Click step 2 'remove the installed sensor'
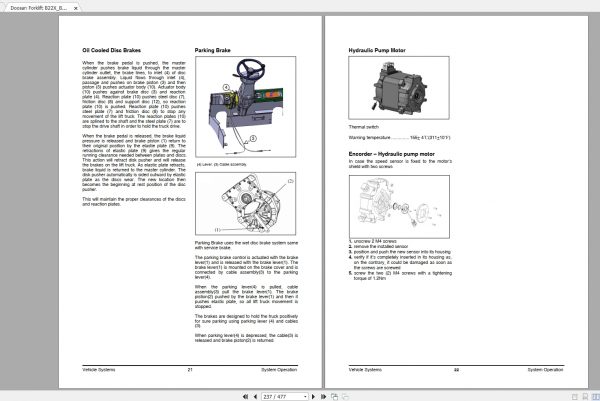This screenshot has width=600, height=401. [378, 247]
